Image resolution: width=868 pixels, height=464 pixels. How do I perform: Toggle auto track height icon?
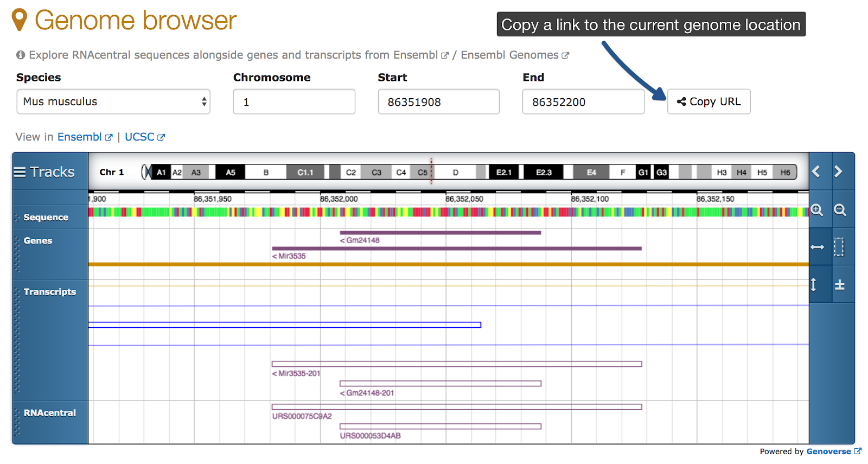click(x=814, y=284)
